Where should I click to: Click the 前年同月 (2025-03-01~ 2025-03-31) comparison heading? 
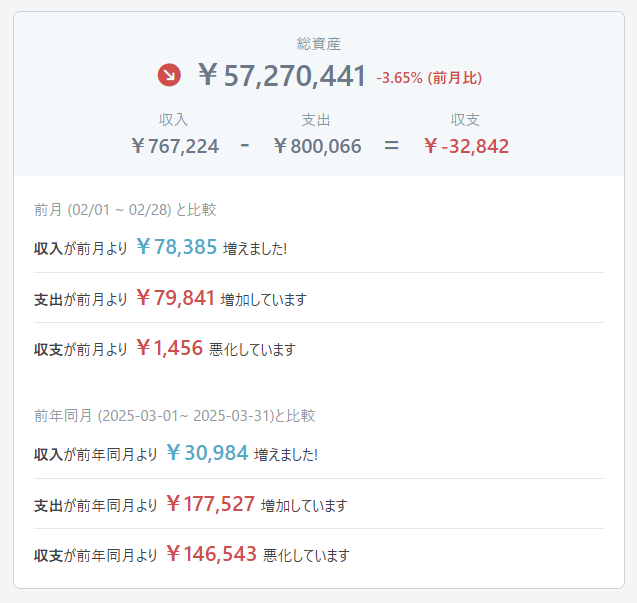[175, 416]
